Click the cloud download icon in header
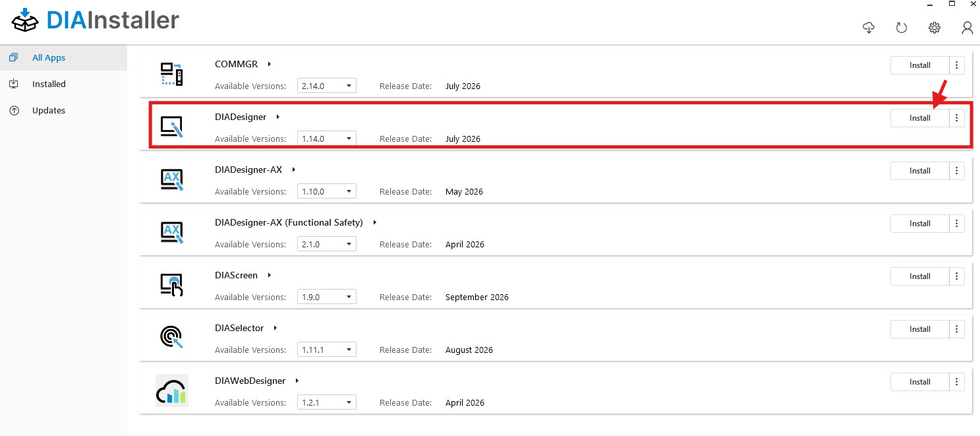Screen dimensions: 980x436 pos(869,27)
